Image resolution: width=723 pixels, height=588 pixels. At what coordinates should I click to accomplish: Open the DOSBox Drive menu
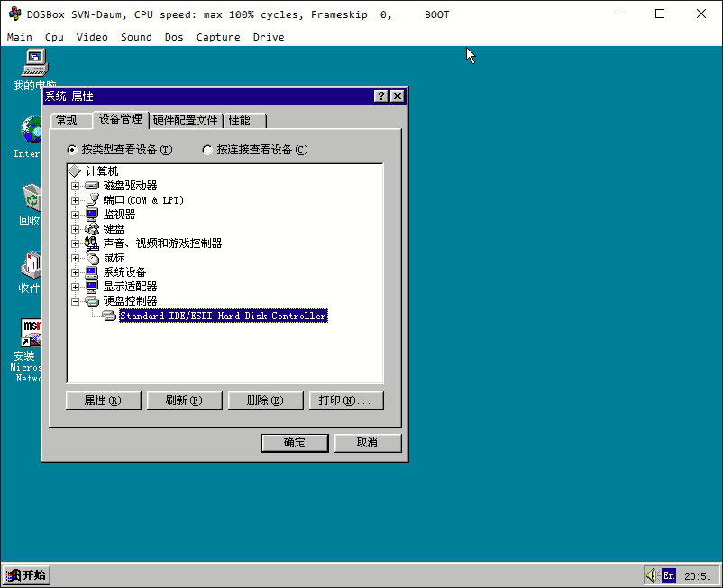point(269,37)
